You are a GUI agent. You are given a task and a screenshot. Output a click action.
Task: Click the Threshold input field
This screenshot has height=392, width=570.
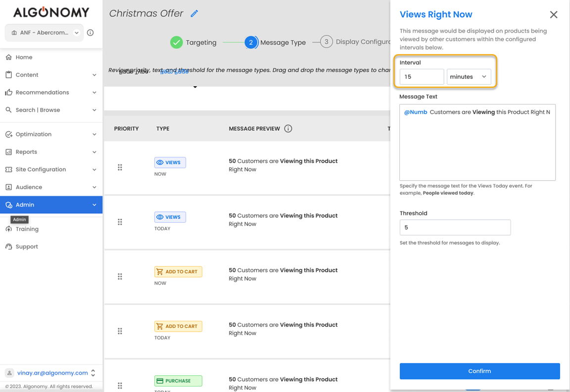coord(455,228)
